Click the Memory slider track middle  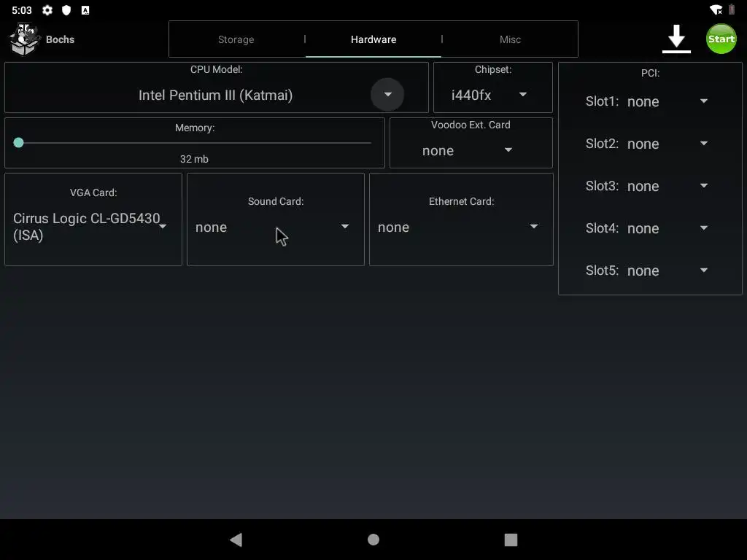click(194, 142)
